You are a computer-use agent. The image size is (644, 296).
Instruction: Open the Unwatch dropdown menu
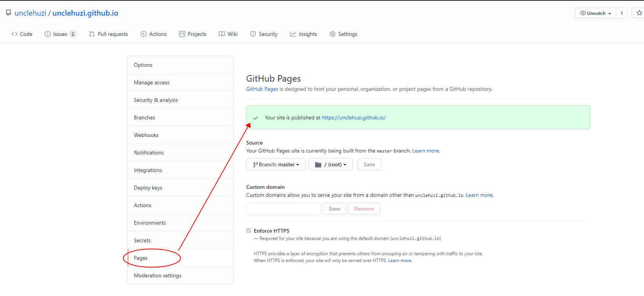coord(596,13)
